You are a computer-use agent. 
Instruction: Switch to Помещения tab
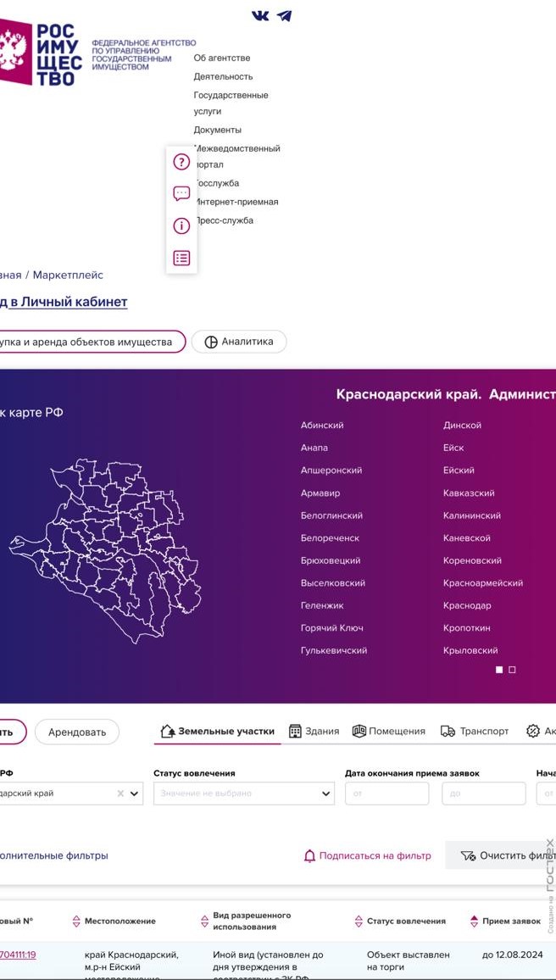point(388,731)
